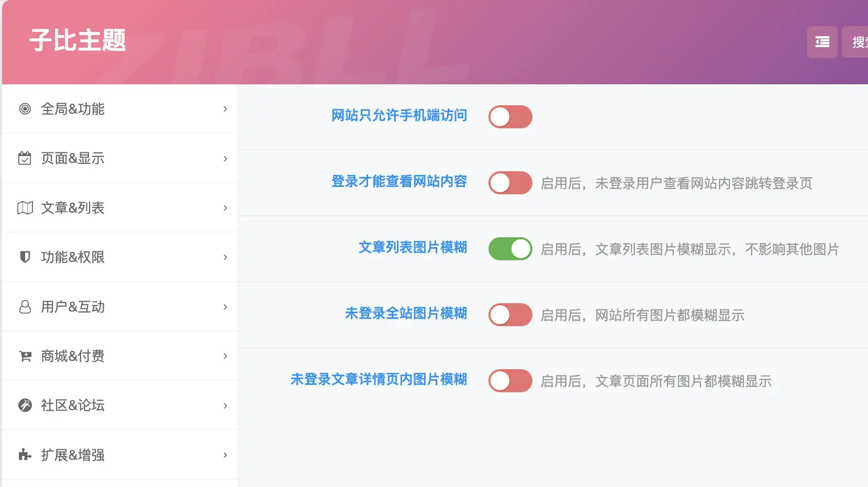Image resolution: width=868 pixels, height=487 pixels.
Task: Disable the 文章列表图片模糊 toggle
Action: [x=510, y=249]
